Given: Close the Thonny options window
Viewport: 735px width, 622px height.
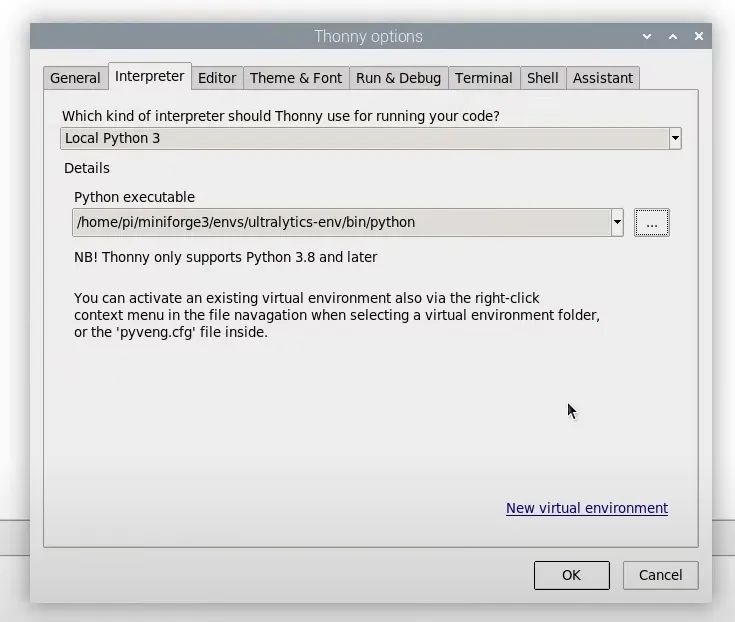Looking at the screenshot, I should coord(698,36).
